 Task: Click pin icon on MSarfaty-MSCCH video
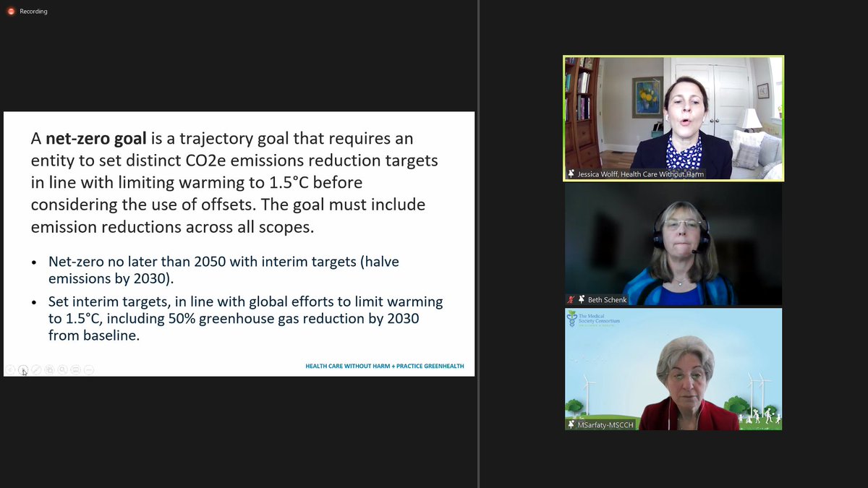pyautogui.click(x=571, y=424)
